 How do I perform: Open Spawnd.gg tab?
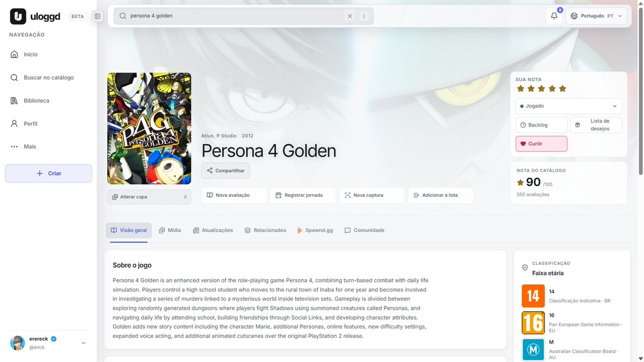pyautogui.click(x=315, y=230)
